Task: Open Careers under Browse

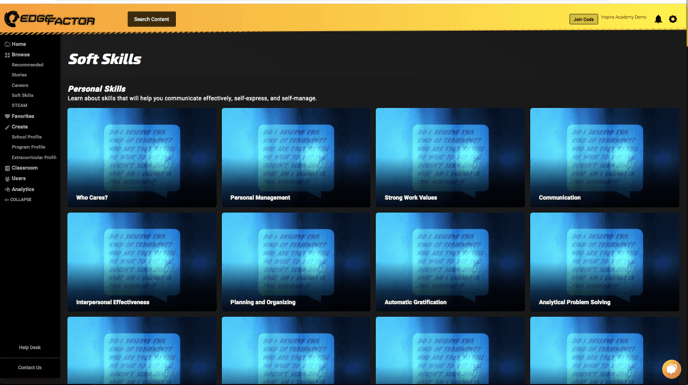Action: (x=20, y=85)
